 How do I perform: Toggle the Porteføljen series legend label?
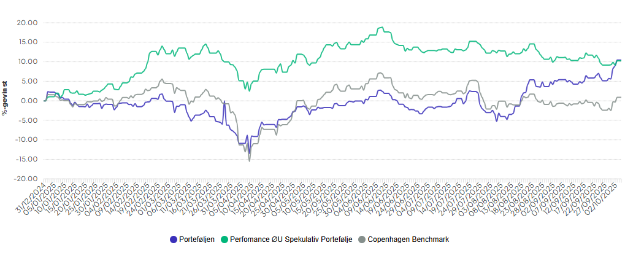click(196, 240)
